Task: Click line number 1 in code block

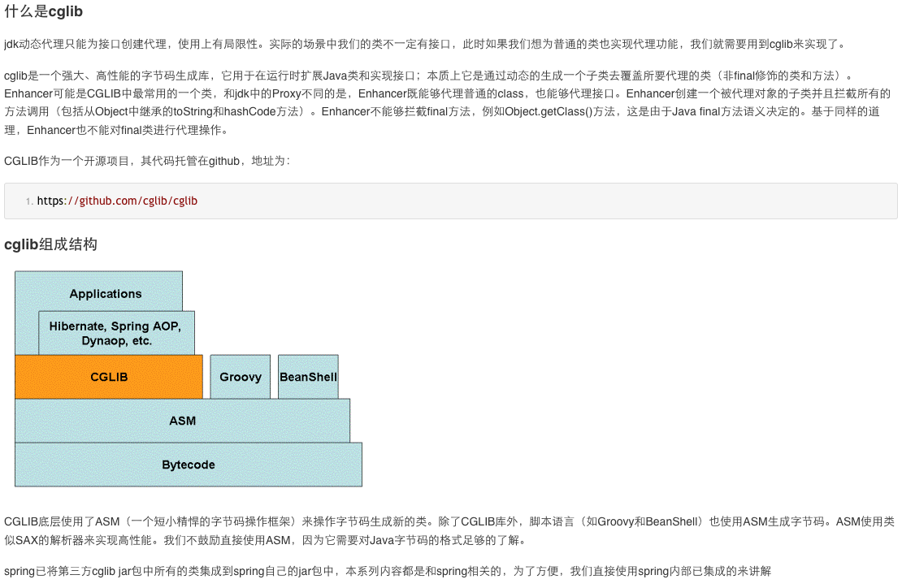Action: click(28, 201)
